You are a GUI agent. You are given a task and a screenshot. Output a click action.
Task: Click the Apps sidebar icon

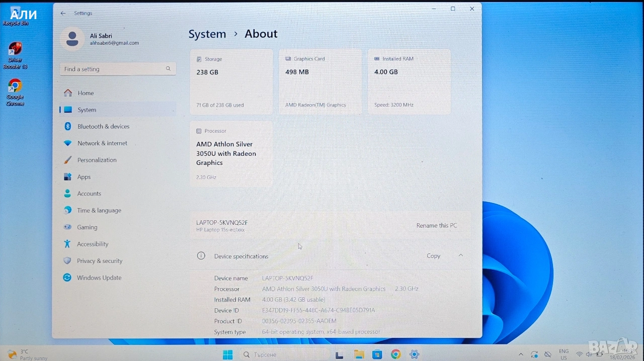tap(67, 177)
